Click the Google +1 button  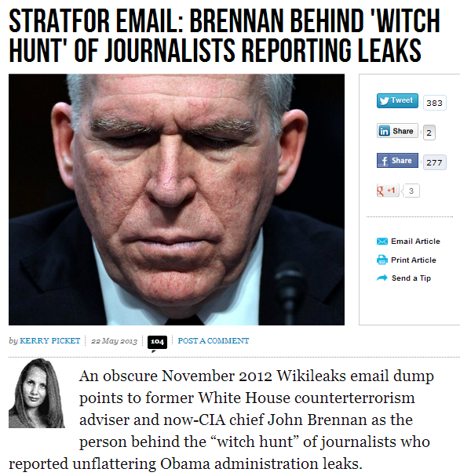pos(387,191)
